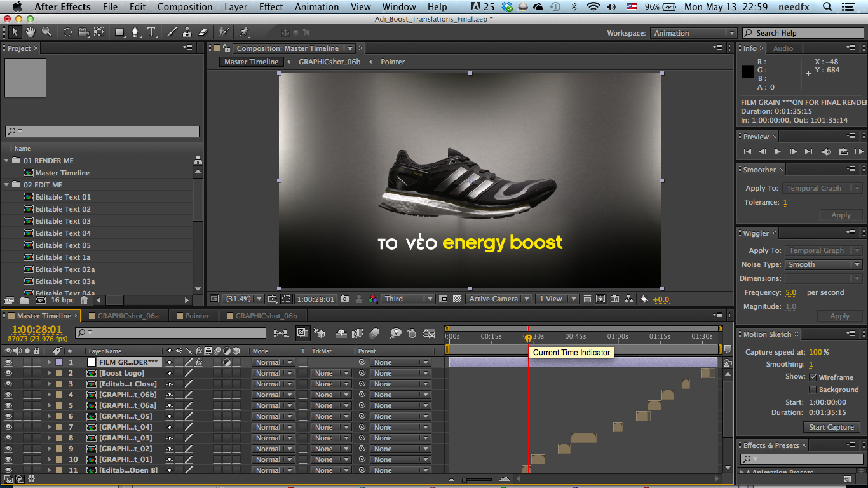The width and height of the screenshot is (868, 488).
Task: Select the Pan Behind anchor tool
Action: pyautogui.click(x=99, y=32)
